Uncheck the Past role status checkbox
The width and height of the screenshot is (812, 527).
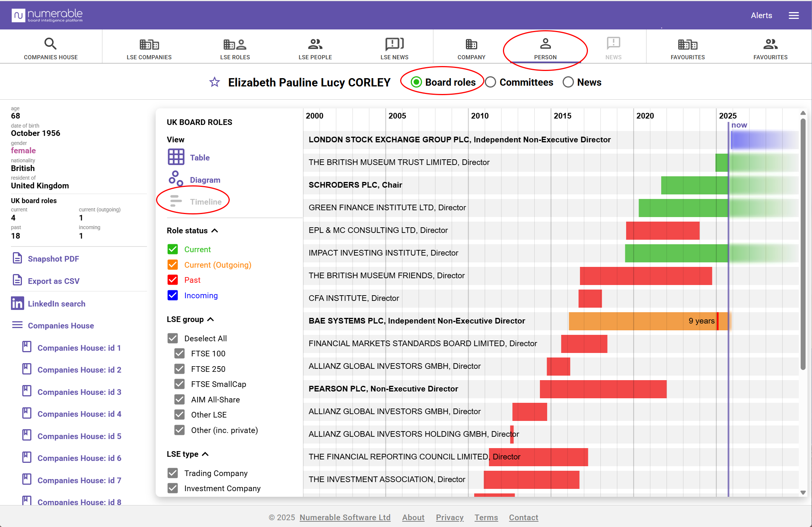(x=173, y=280)
